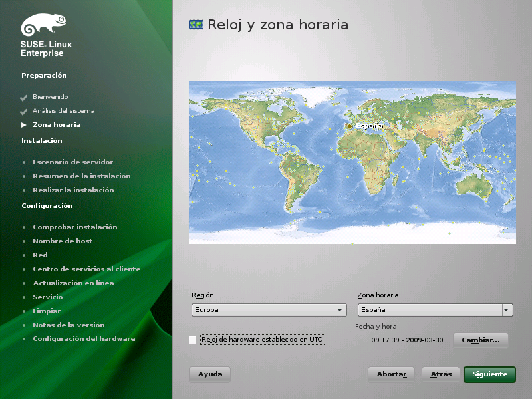Click the arrow marker beside Zona horaria step
The image size is (532, 399).
[x=24, y=125]
